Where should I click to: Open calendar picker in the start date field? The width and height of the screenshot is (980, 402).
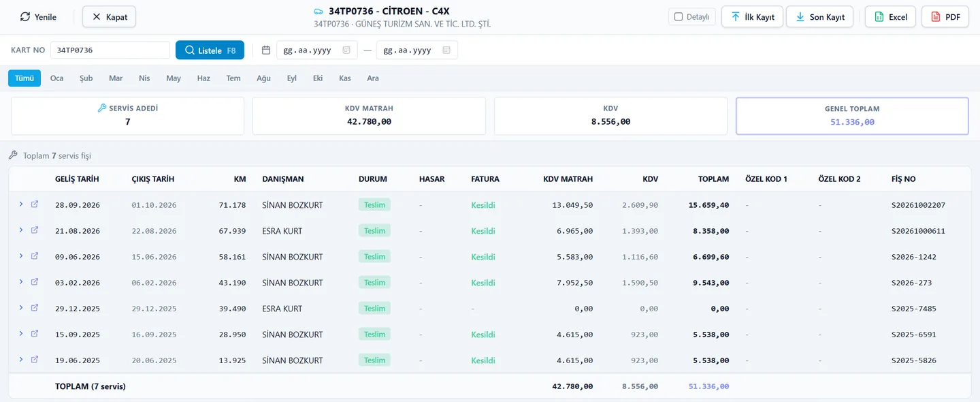[x=346, y=50]
